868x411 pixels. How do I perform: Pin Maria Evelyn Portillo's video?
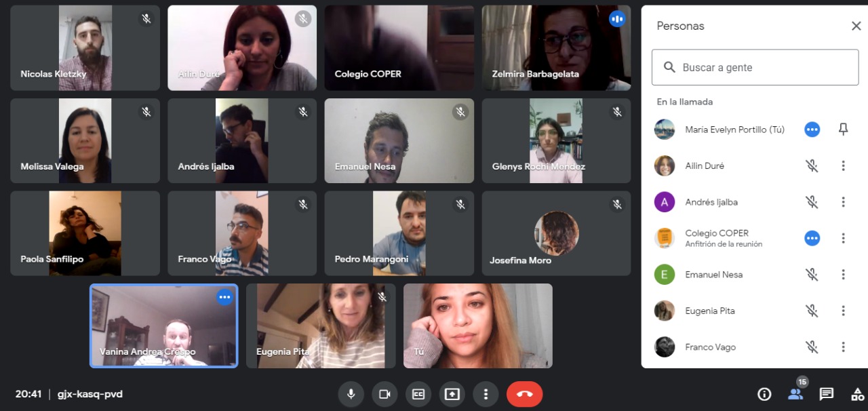(844, 129)
